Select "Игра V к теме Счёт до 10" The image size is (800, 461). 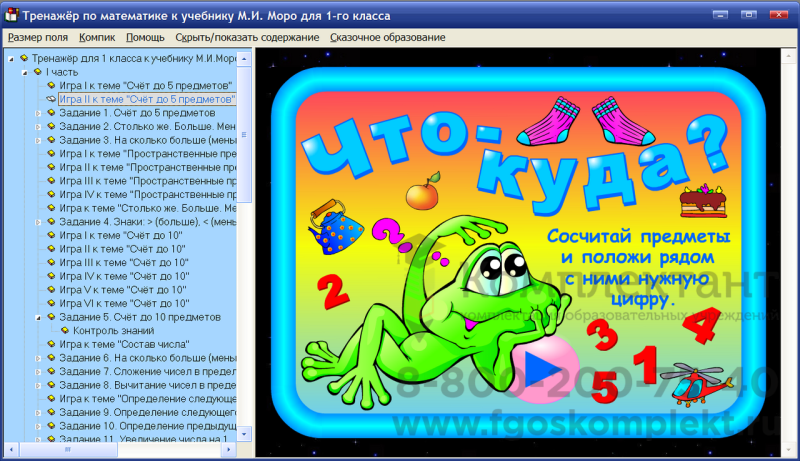click(x=122, y=290)
